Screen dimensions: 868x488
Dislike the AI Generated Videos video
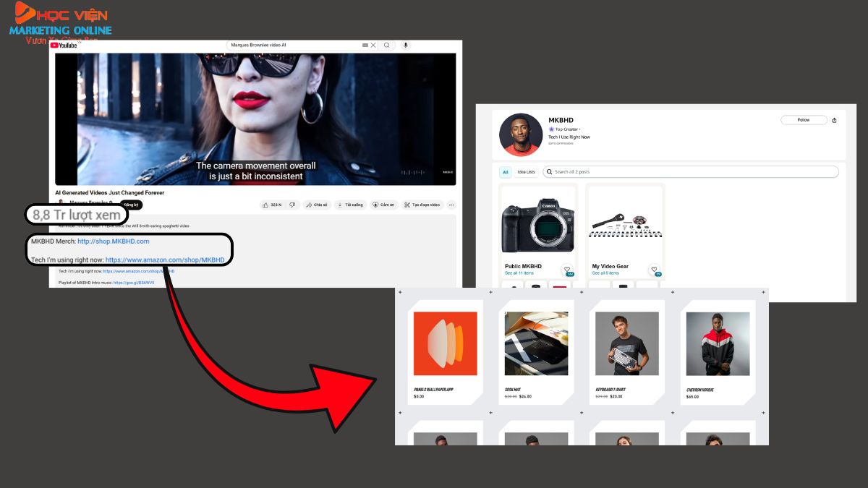point(292,205)
